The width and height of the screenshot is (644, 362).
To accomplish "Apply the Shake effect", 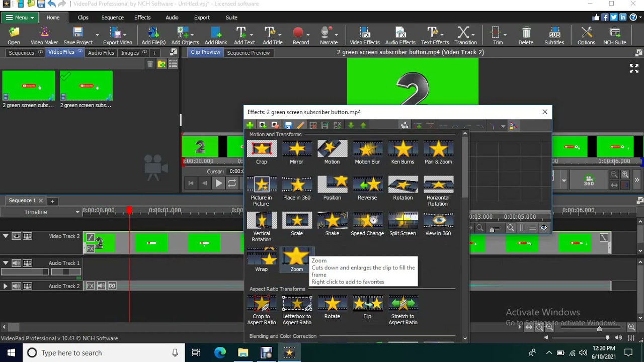I will coord(332,224).
